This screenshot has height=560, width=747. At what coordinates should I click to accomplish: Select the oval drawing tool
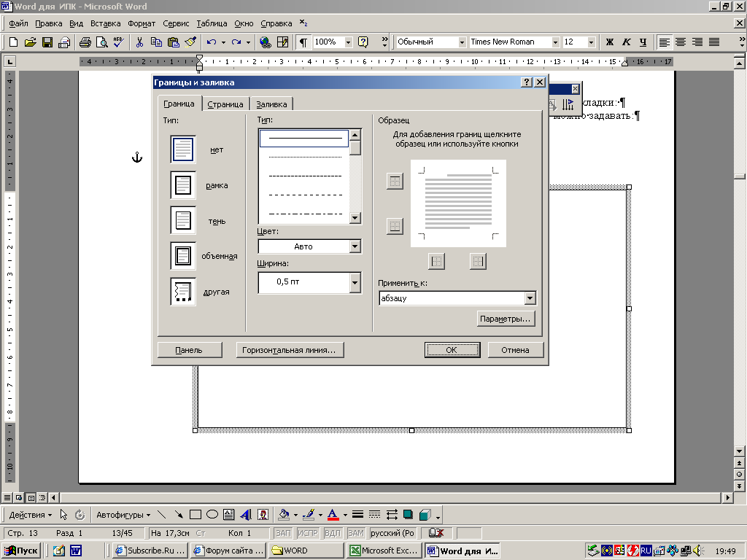coord(212,514)
